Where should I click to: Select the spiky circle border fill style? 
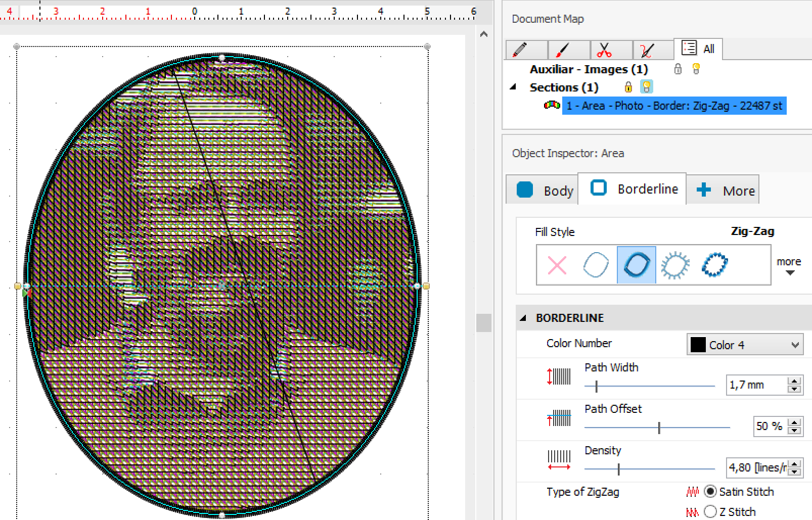tap(675, 265)
